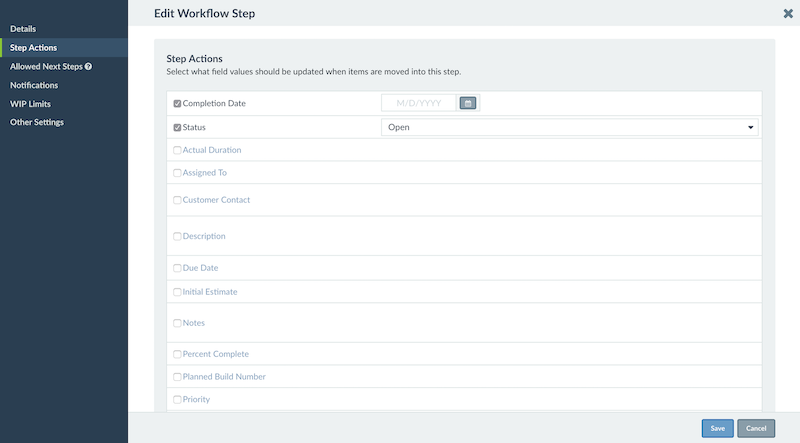Open the Details section in sidebar
800x443 pixels.
(23, 29)
